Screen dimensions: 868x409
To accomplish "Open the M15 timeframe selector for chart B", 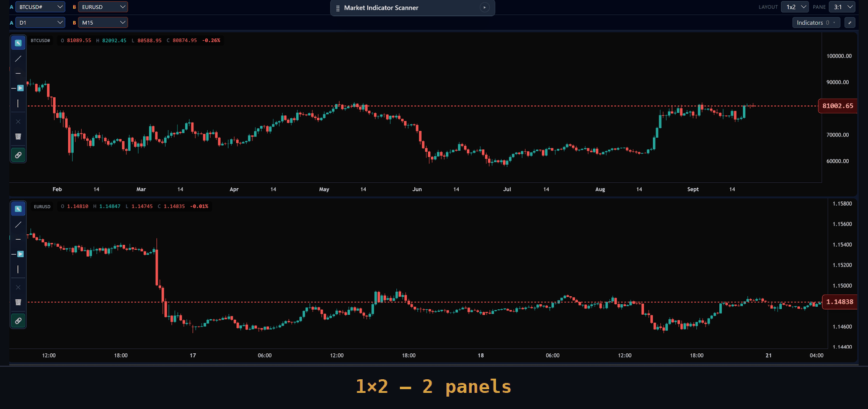I will coord(103,22).
